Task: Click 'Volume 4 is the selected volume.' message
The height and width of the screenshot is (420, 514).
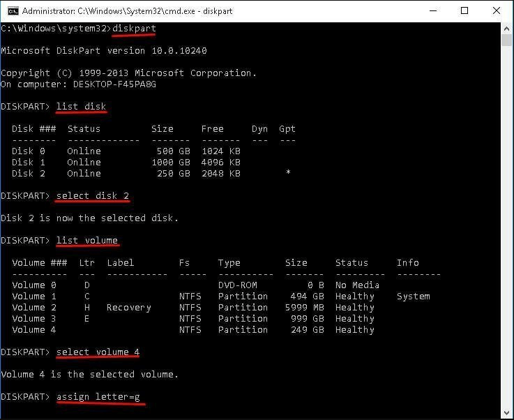Action: (89, 375)
